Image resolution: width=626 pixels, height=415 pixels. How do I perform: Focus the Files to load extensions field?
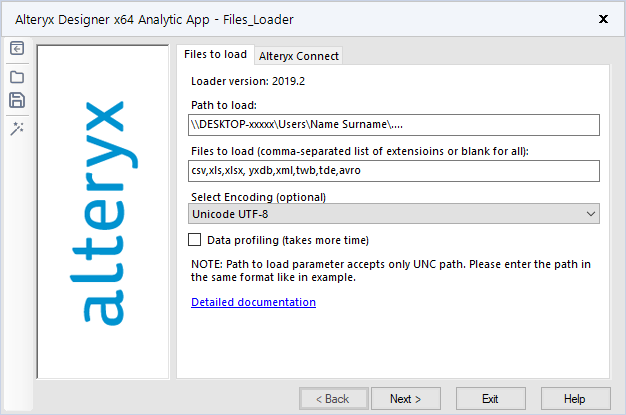[x=394, y=171]
